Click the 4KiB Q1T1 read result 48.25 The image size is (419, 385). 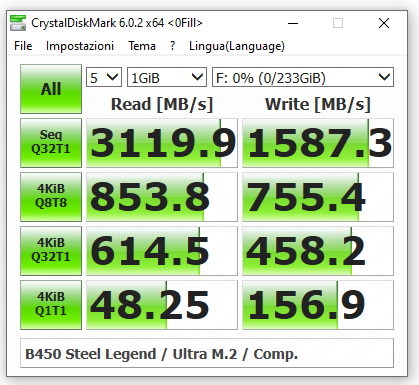[x=162, y=305]
